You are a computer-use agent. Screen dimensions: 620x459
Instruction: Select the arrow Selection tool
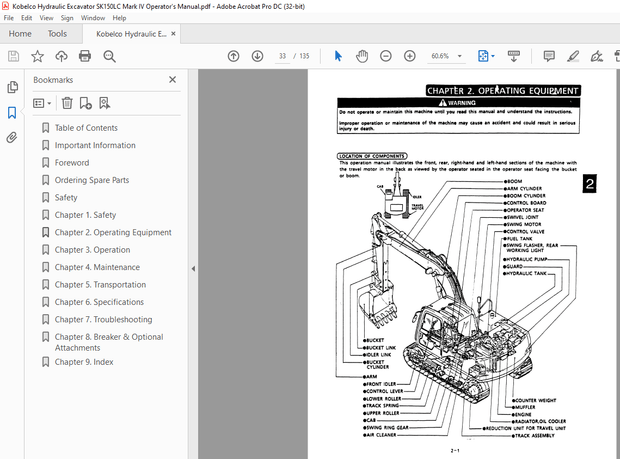coord(338,56)
